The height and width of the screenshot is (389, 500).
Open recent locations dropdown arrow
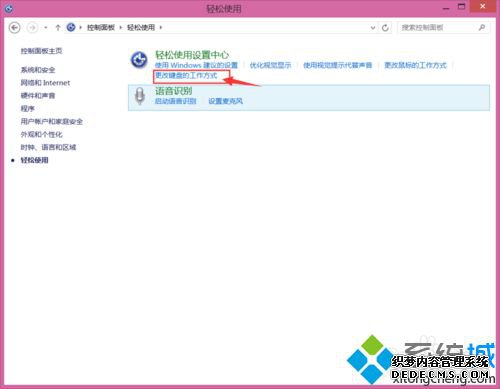(46, 28)
